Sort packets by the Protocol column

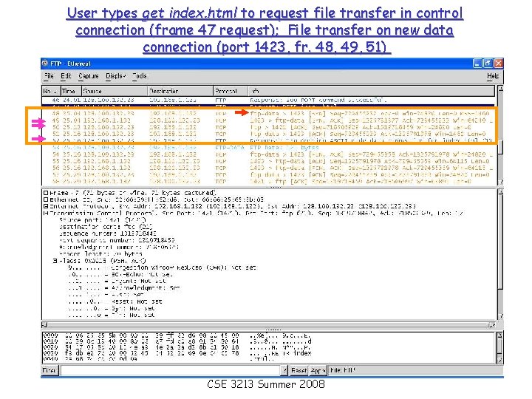[231, 91]
